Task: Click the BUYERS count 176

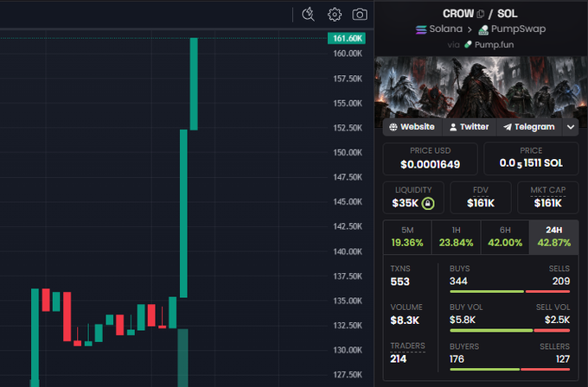Action: pos(457,359)
